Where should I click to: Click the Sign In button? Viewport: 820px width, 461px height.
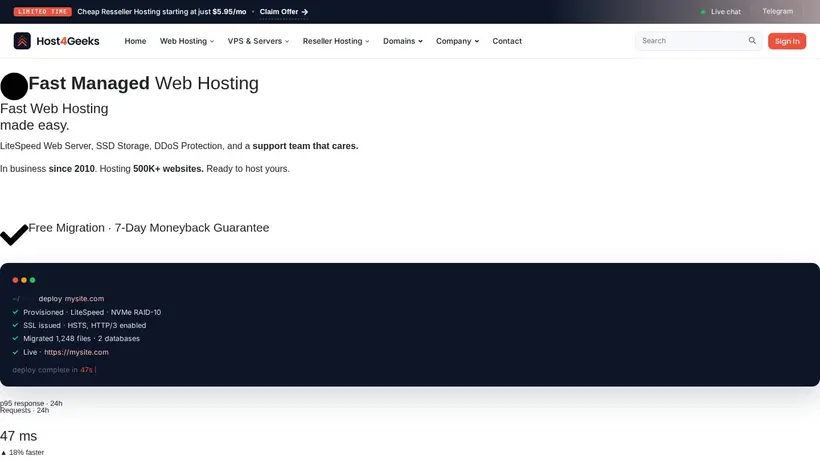tap(787, 41)
